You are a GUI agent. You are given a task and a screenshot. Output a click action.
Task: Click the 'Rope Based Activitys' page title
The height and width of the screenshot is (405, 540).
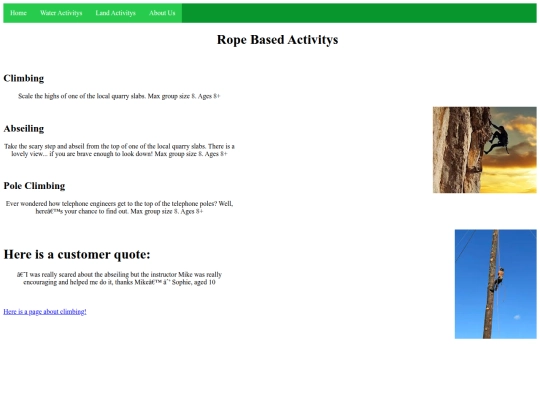point(277,40)
